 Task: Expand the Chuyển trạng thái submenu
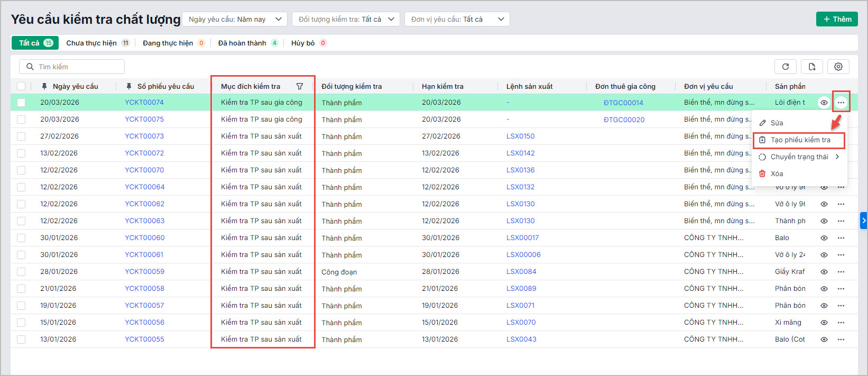pyautogui.click(x=799, y=157)
